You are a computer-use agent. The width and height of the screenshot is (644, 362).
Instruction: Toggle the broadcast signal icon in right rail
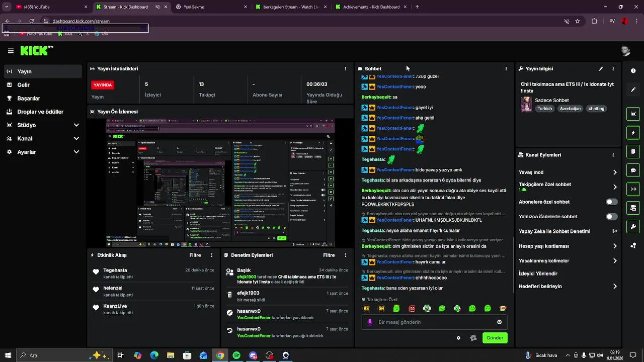633,189
